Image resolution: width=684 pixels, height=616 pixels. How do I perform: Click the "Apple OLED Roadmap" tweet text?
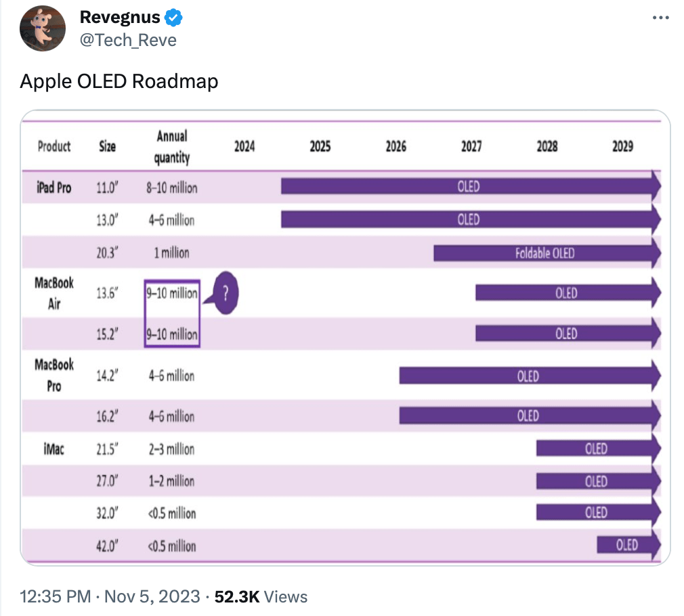119,82
